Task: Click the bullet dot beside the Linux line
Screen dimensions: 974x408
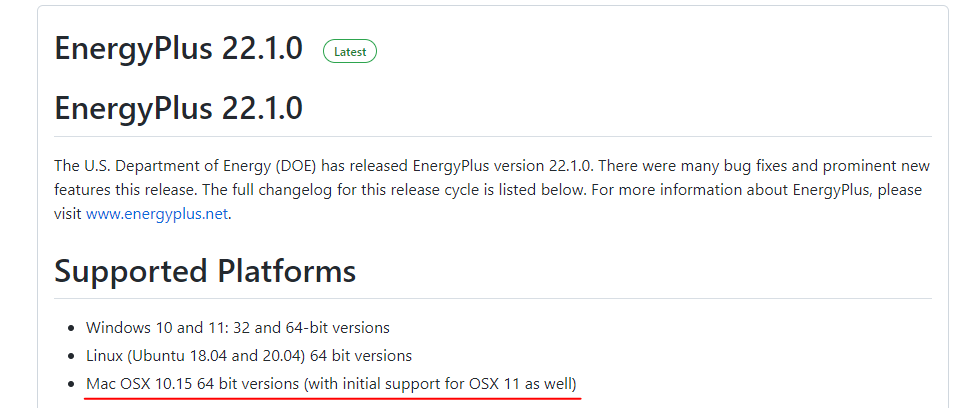Action: point(72,356)
